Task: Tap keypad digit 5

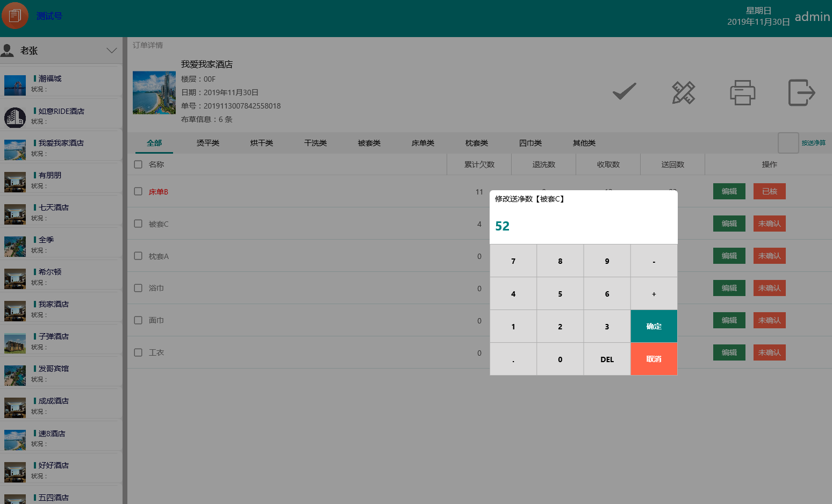Action: pyautogui.click(x=560, y=294)
